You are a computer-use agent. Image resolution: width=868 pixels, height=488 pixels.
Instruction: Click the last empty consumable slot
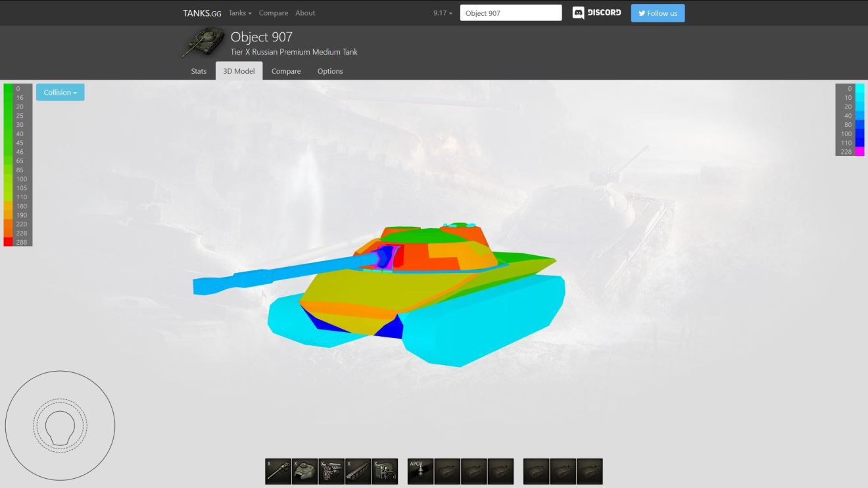(x=589, y=471)
